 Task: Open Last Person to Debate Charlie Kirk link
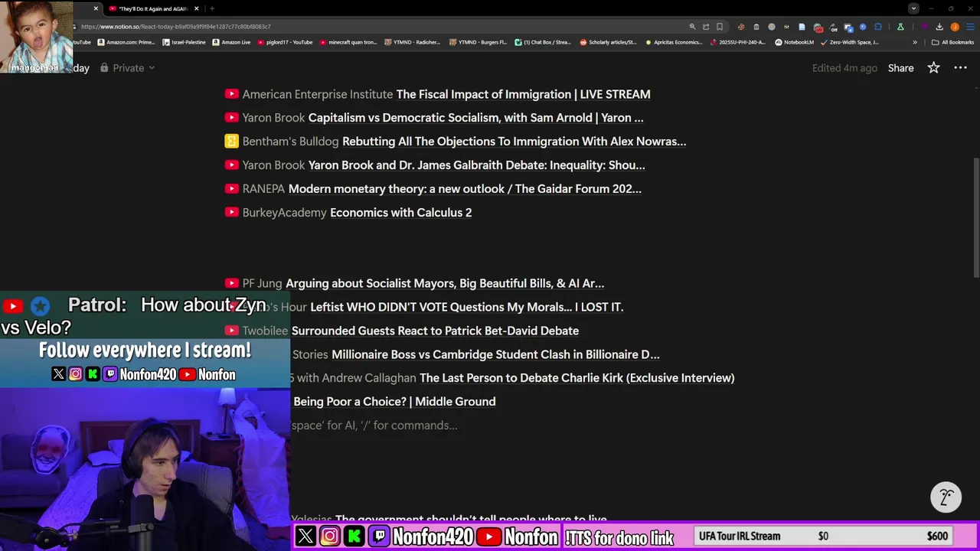coord(577,378)
